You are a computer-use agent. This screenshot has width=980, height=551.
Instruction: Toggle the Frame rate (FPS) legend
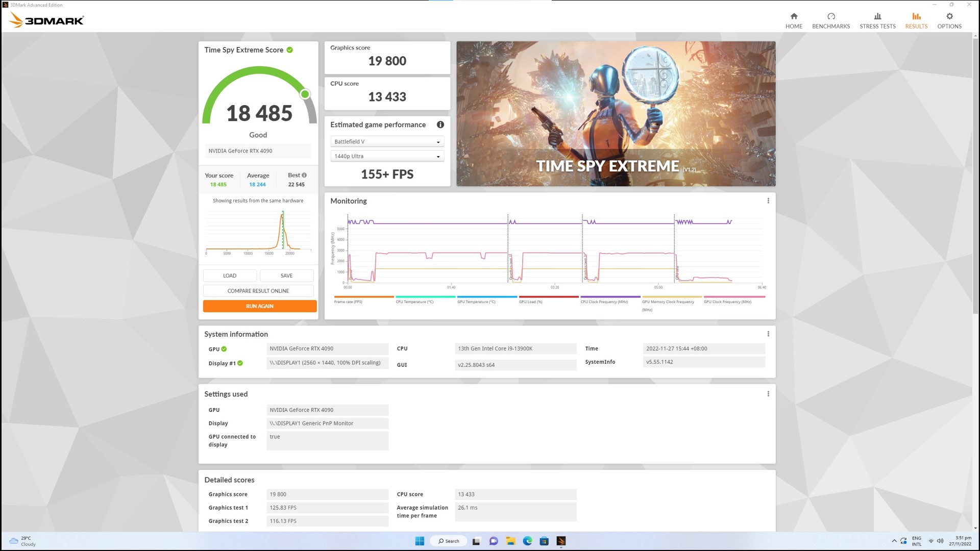tap(364, 300)
